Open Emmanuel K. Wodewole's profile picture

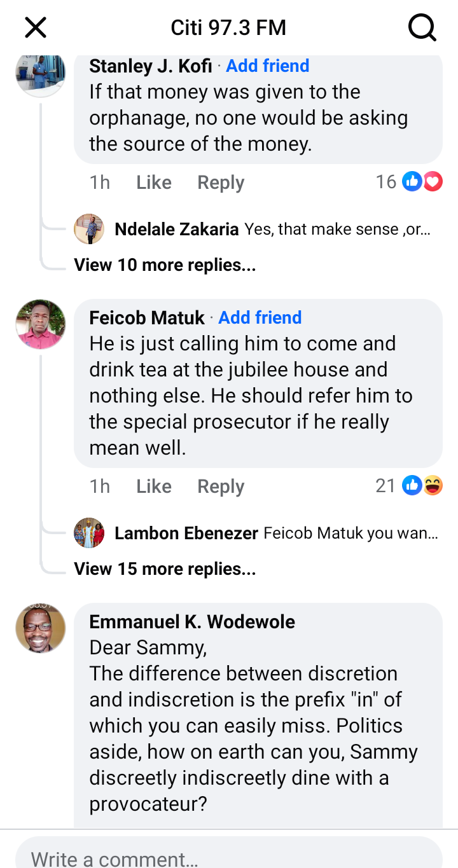click(x=40, y=628)
